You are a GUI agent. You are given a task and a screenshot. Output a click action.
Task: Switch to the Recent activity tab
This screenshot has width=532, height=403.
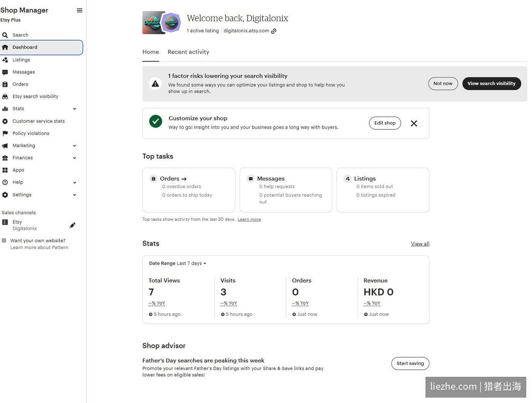(x=188, y=52)
